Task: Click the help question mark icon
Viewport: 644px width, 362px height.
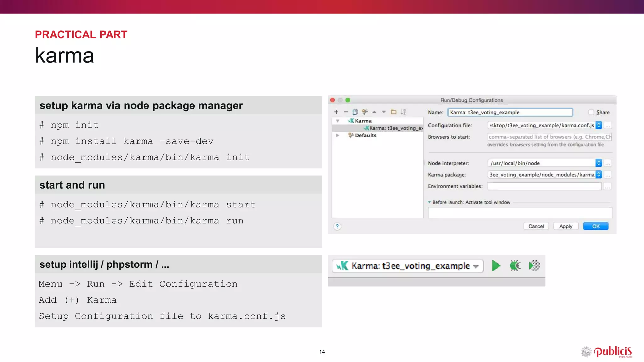Action: pyautogui.click(x=337, y=226)
